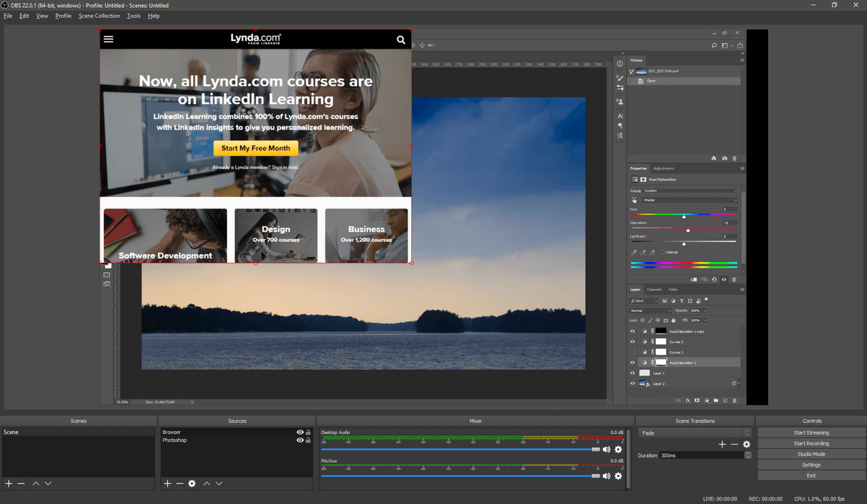Move source up in Sources list

(x=207, y=483)
